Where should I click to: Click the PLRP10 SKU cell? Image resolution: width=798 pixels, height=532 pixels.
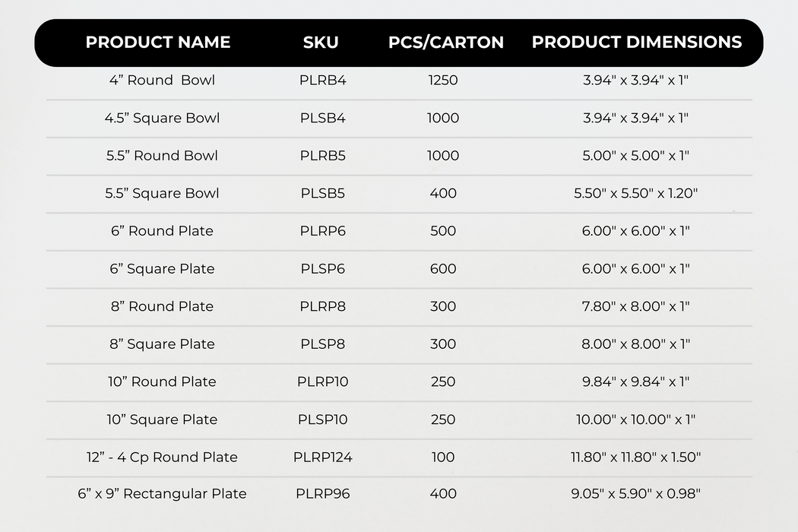[323, 382]
